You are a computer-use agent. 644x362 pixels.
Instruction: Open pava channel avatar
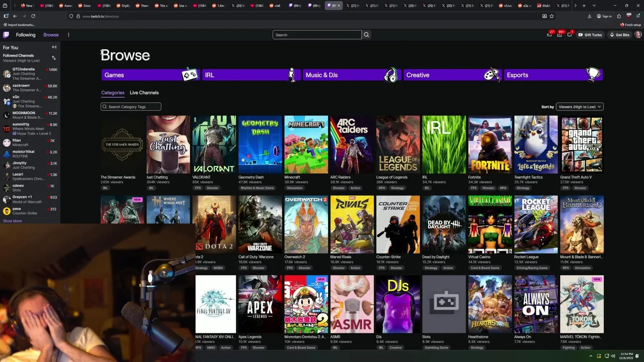click(x=7, y=211)
